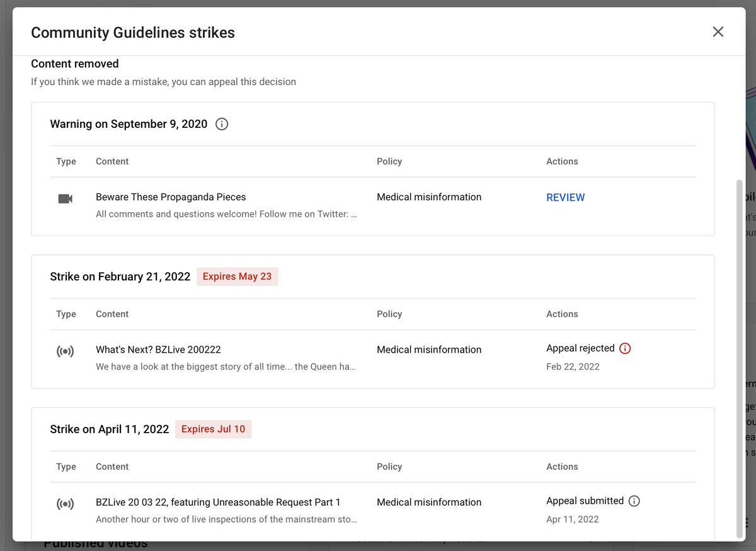Click the video camera icon for Beware These Propaganda Pieces
756x551 pixels.
(66, 198)
